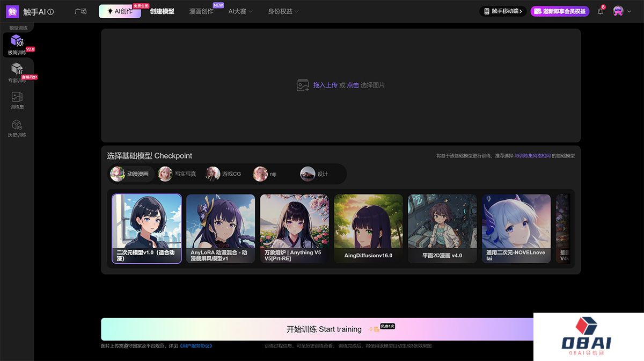Select the 平面2D漫画 v4.0 checkpoint thumbnail
The width and height of the screenshot is (644, 361).
tap(442, 229)
